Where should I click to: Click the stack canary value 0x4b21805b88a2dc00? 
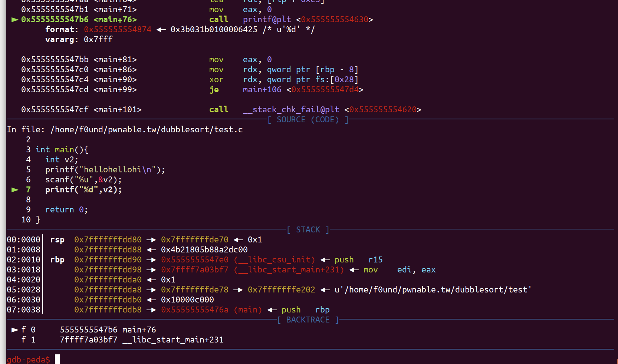coord(204,250)
